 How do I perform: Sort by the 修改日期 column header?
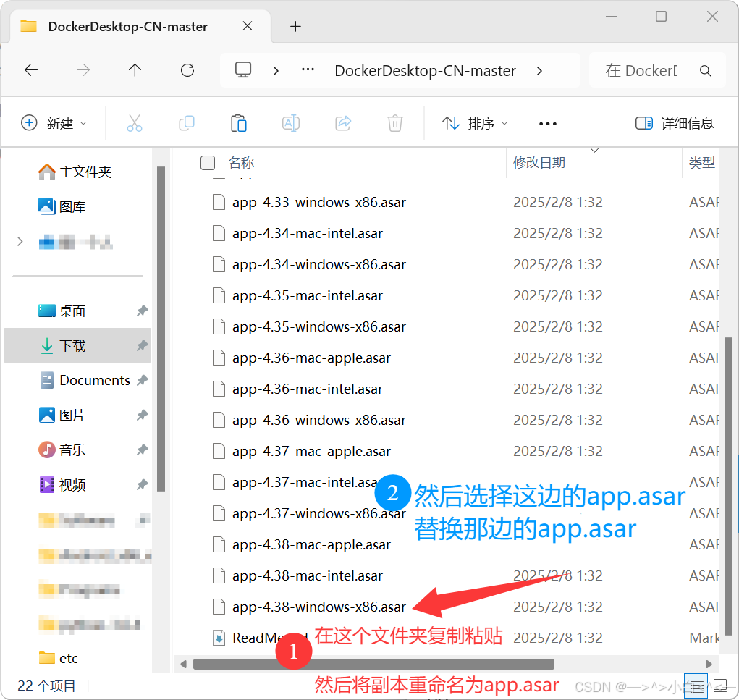[x=539, y=163]
